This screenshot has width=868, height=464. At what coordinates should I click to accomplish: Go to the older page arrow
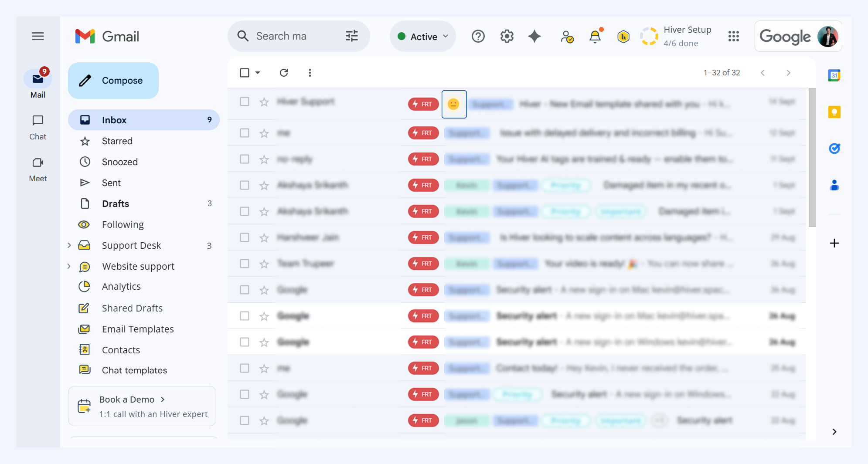pyautogui.click(x=788, y=73)
